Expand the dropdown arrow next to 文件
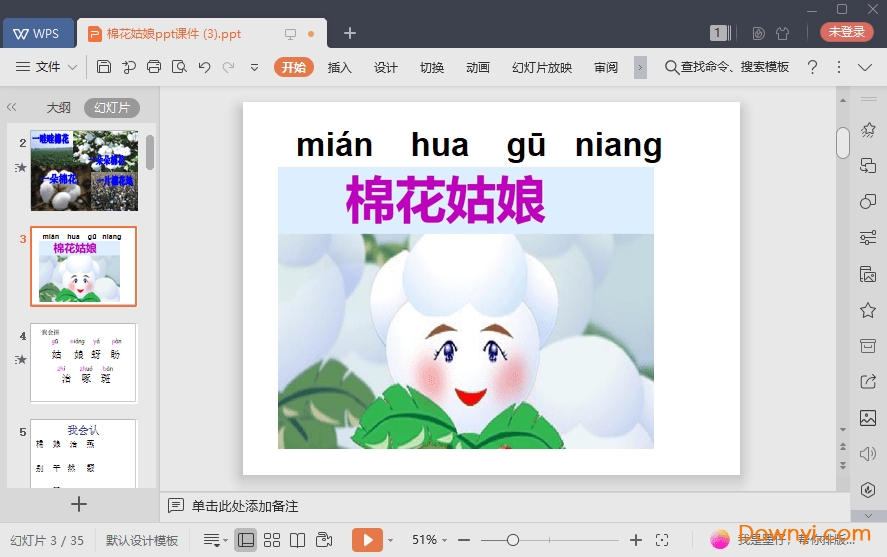Viewport: 887px width, 557px height. (x=72, y=67)
